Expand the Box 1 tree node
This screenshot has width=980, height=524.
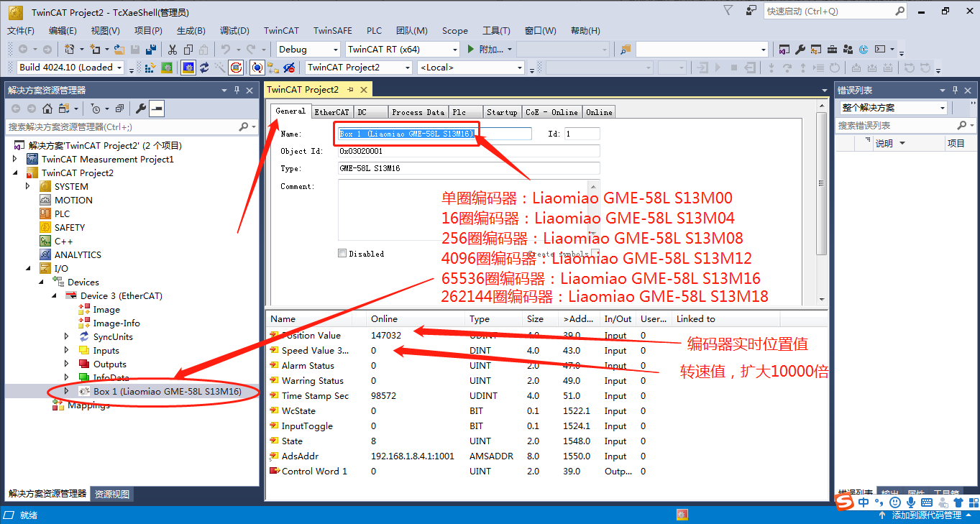click(x=67, y=391)
